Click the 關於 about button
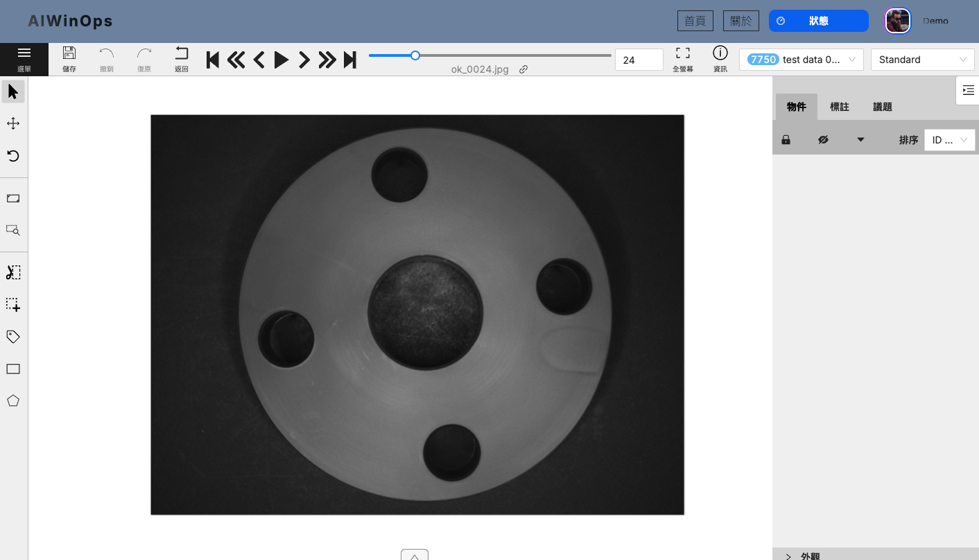This screenshot has width=979, height=560. pyautogui.click(x=741, y=21)
